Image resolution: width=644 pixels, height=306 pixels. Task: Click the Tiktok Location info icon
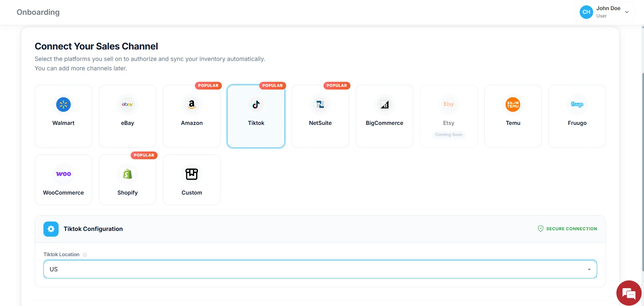pos(85,255)
